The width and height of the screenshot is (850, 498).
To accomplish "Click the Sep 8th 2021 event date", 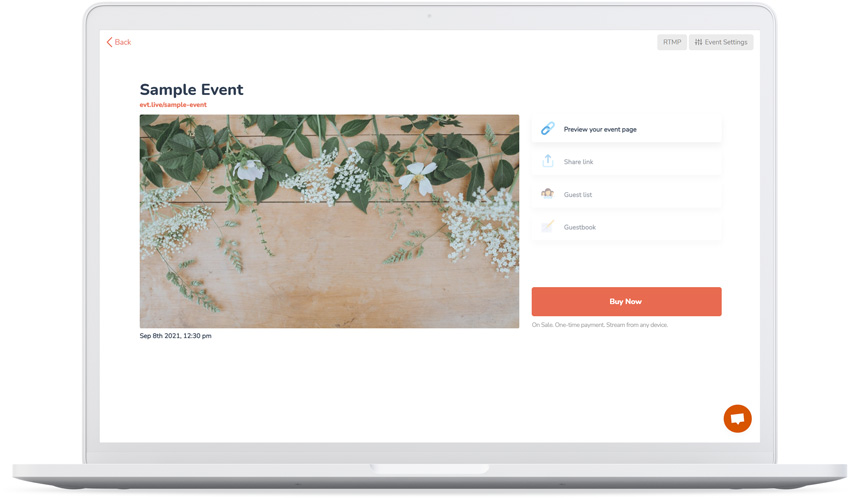I will coord(175,336).
